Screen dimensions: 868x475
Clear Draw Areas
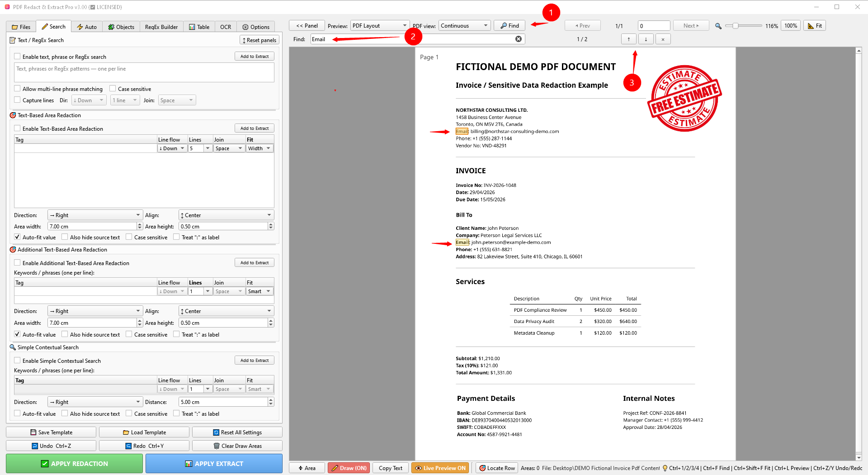[237, 446]
